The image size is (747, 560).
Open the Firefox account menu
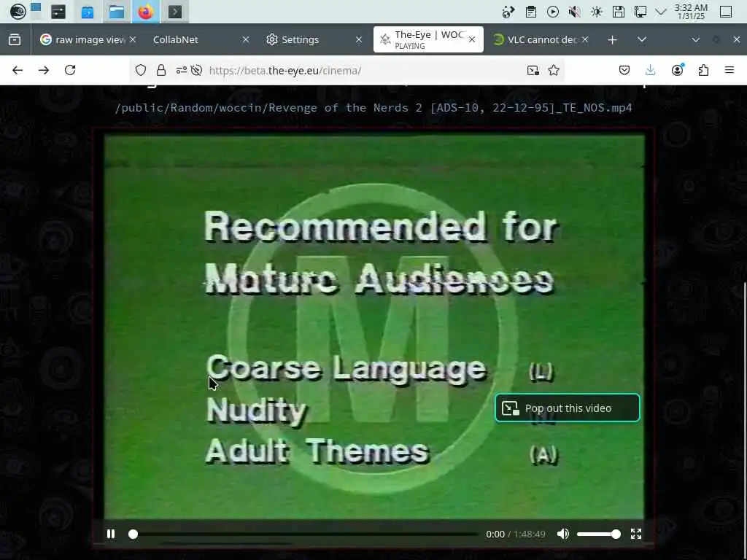677,71
